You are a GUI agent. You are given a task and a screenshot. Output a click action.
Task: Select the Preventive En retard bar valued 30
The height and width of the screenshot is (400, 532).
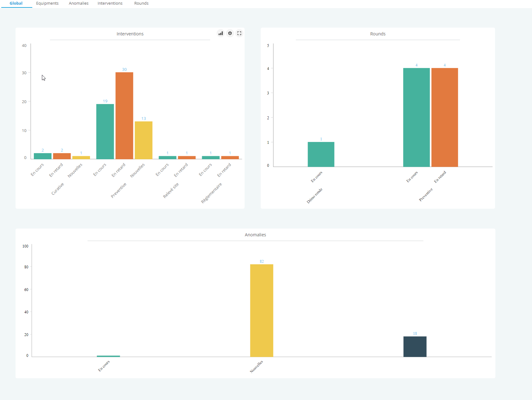[x=124, y=116]
